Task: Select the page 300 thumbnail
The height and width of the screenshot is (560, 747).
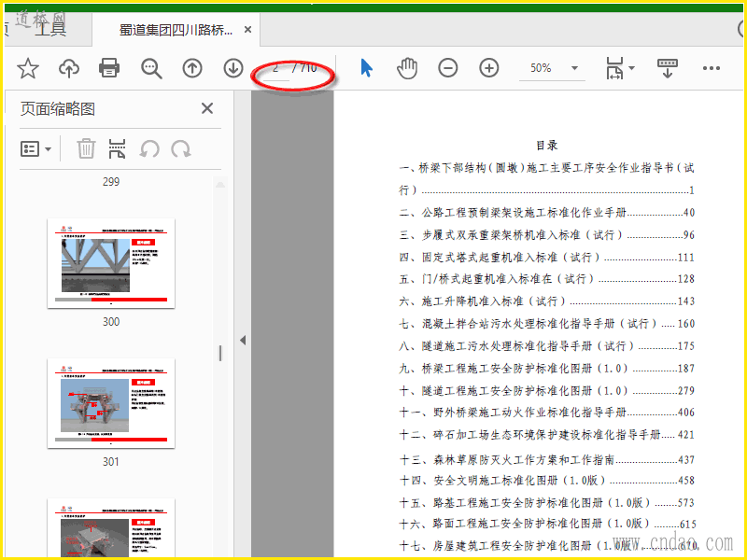Action: pyautogui.click(x=111, y=263)
